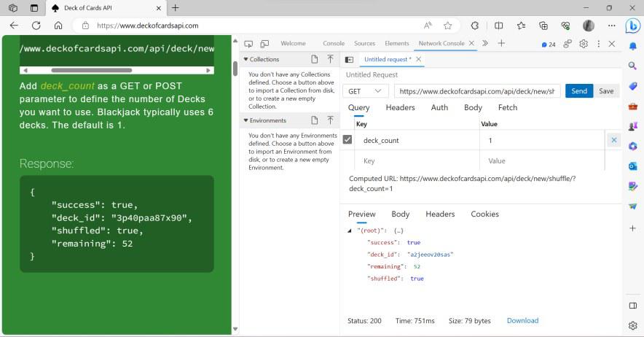Open browser Settings and more menu
The height and width of the screenshot is (337, 644).
coord(611,26)
